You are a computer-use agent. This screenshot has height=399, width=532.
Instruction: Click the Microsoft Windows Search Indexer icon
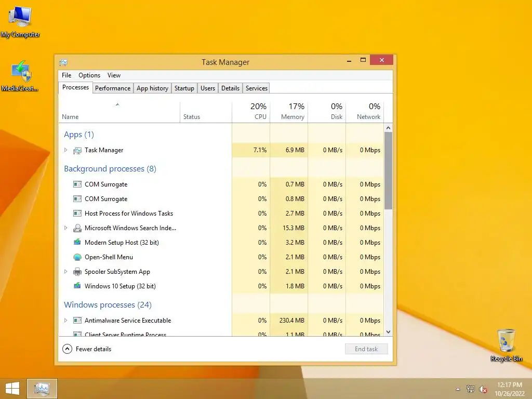(x=77, y=228)
